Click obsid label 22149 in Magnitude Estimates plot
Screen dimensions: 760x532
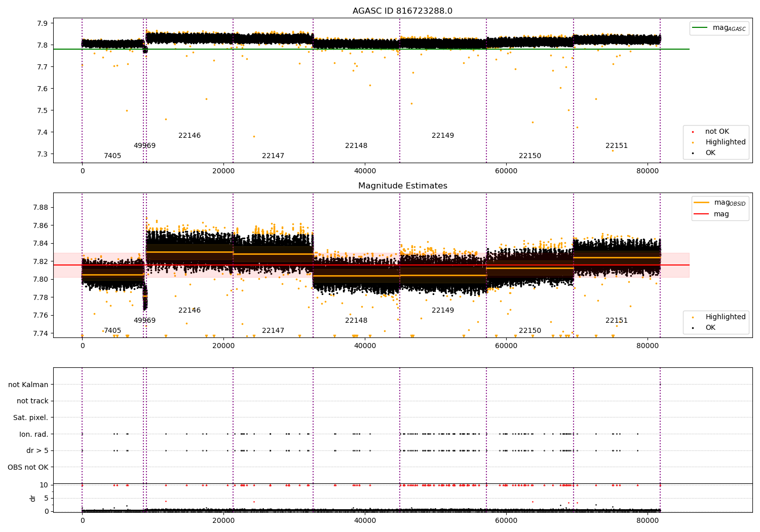pos(443,311)
